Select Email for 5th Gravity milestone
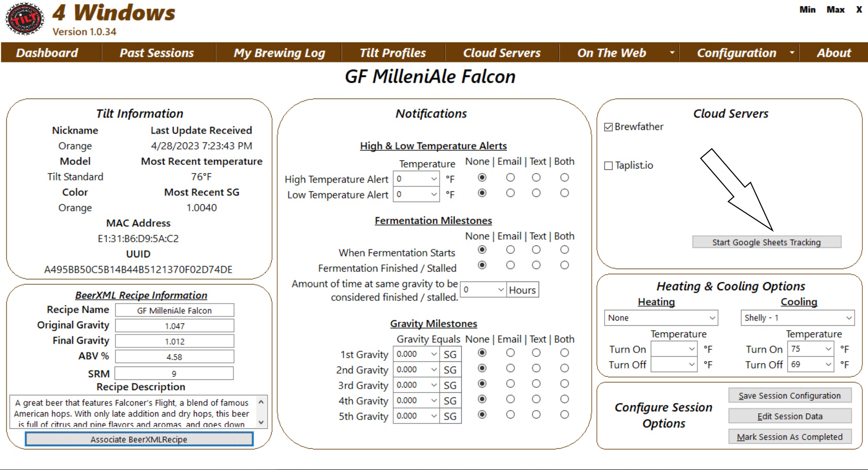This screenshot has width=868, height=470. (510, 414)
